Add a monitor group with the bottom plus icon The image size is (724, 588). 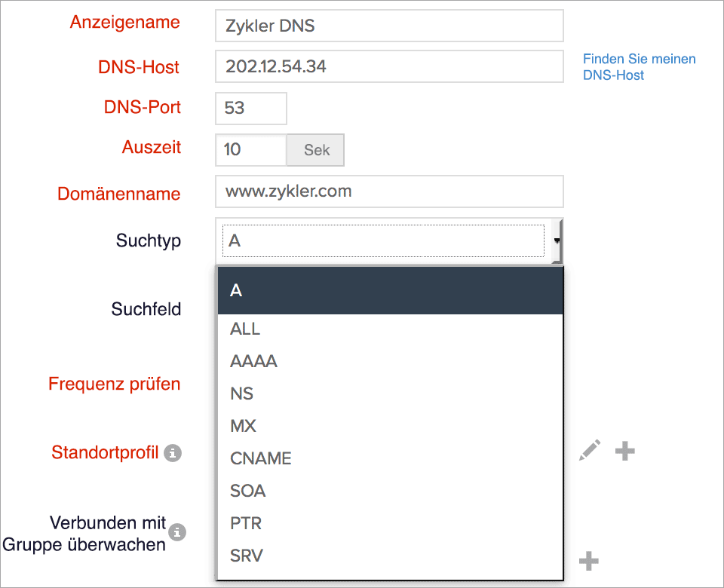click(x=587, y=561)
